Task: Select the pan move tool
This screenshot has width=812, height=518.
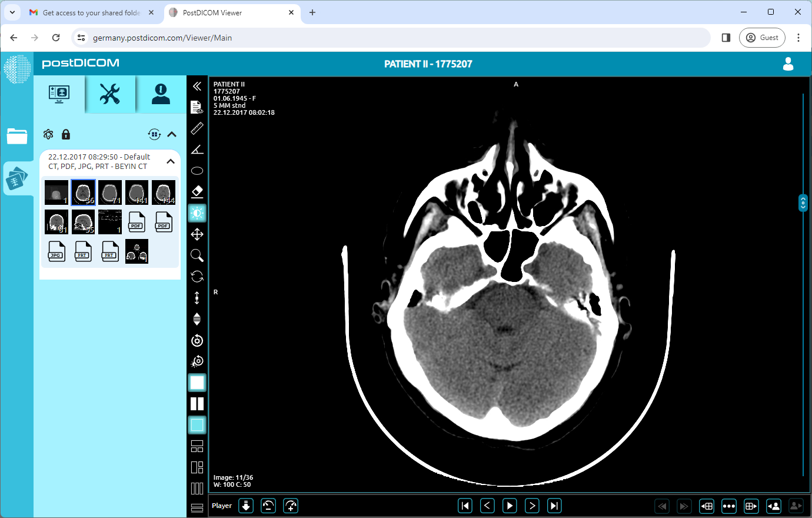Action: click(197, 234)
